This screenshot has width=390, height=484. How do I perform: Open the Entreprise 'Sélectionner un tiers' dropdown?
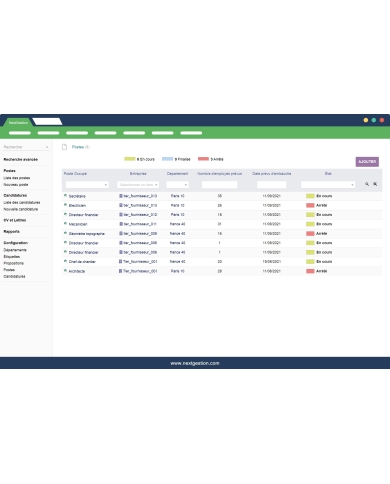[x=138, y=185]
